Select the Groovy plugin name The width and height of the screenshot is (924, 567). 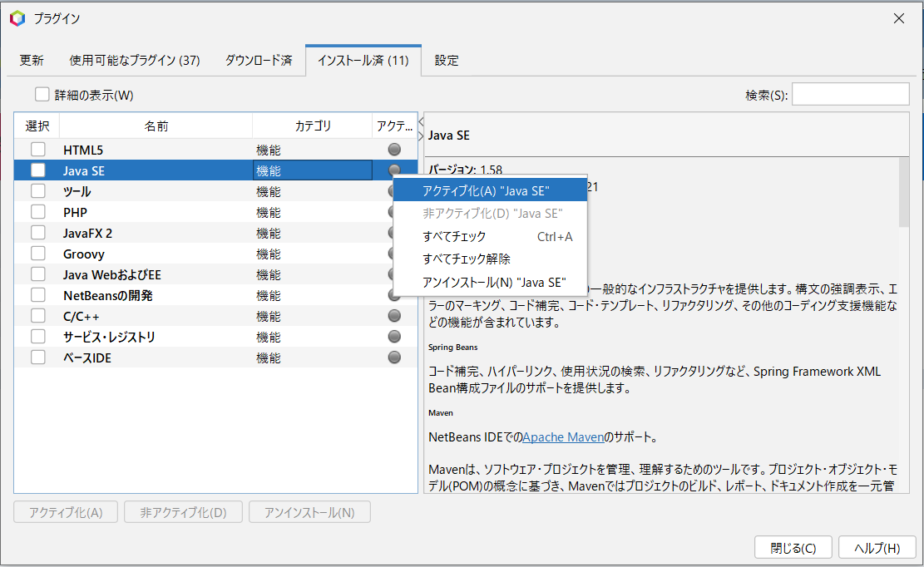point(84,254)
